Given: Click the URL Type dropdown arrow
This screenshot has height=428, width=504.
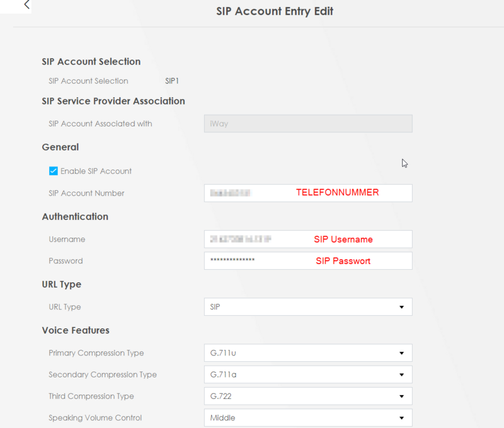Looking at the screenshot, I should click(401, 307).
